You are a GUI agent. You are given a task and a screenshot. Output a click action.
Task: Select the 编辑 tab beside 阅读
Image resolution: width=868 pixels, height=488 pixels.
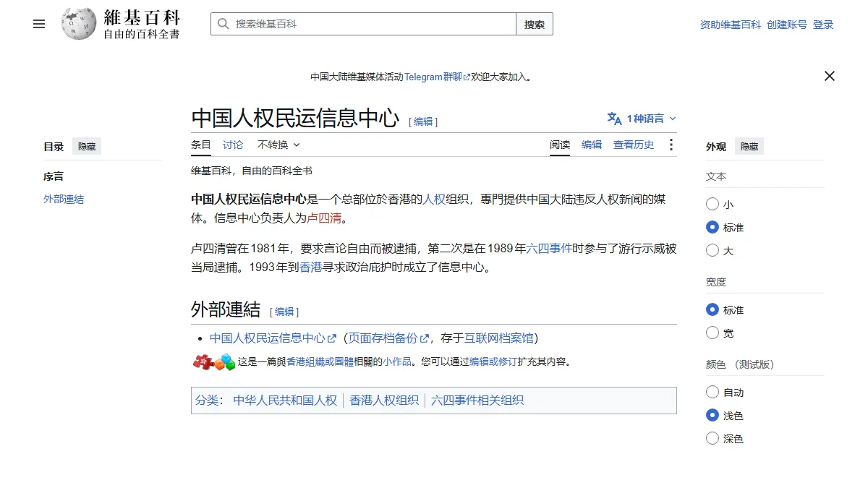[592, 145]
